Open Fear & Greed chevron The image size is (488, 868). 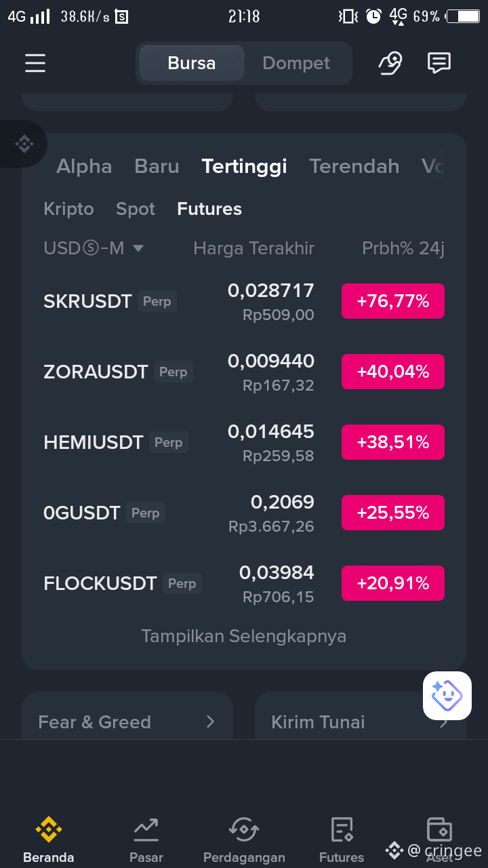pos(210,722)
